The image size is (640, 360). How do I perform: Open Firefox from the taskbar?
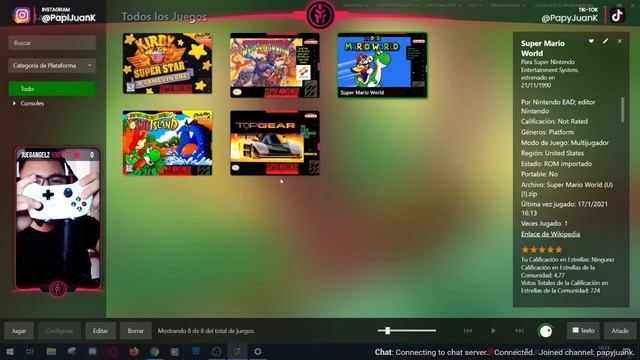pyautogui.click(x=133, y=351)
